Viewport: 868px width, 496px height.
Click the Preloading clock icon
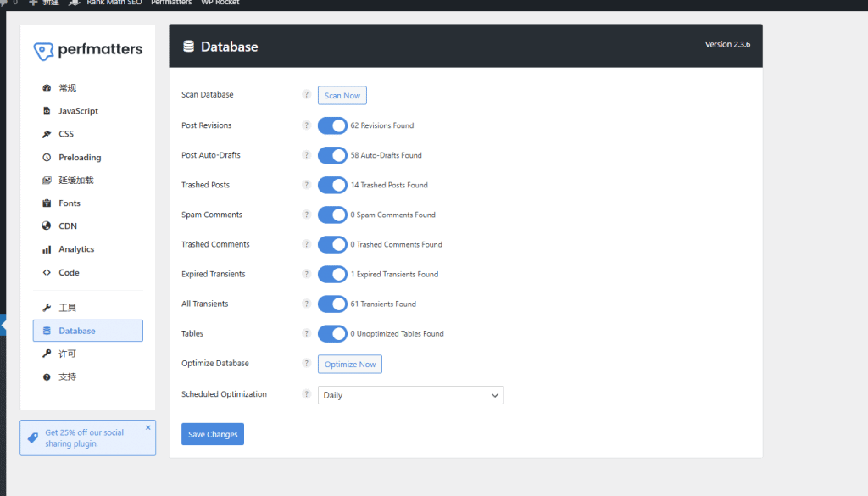47,157
